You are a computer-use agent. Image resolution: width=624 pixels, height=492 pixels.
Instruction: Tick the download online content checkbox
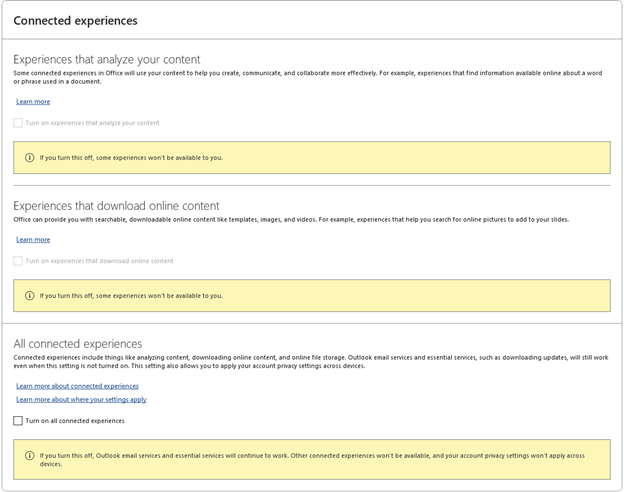click(18, 261)
